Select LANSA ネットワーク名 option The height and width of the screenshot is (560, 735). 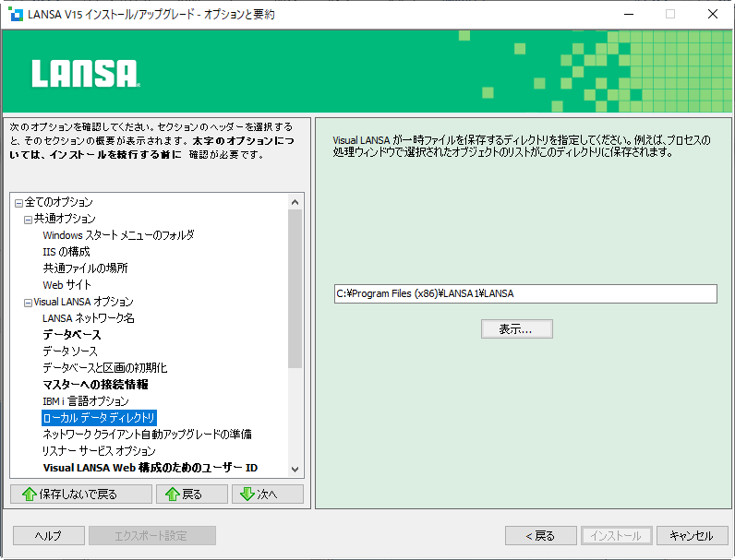coord(88,318)
